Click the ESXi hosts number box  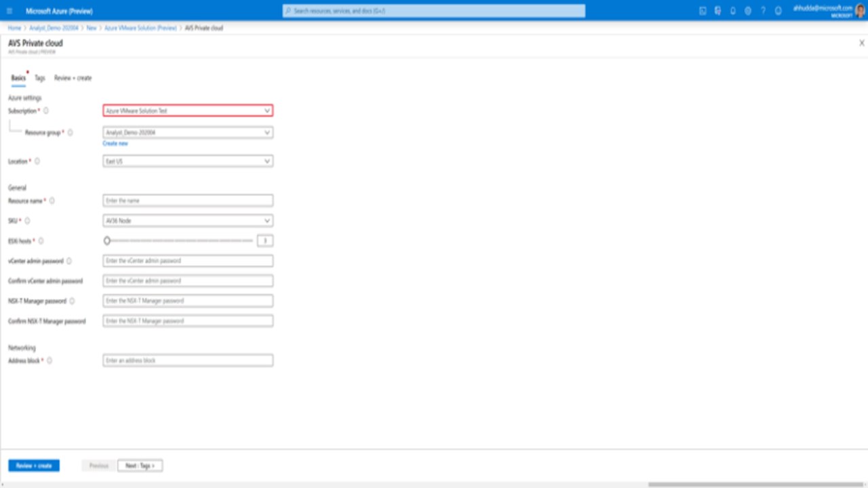tap(265, 241)
